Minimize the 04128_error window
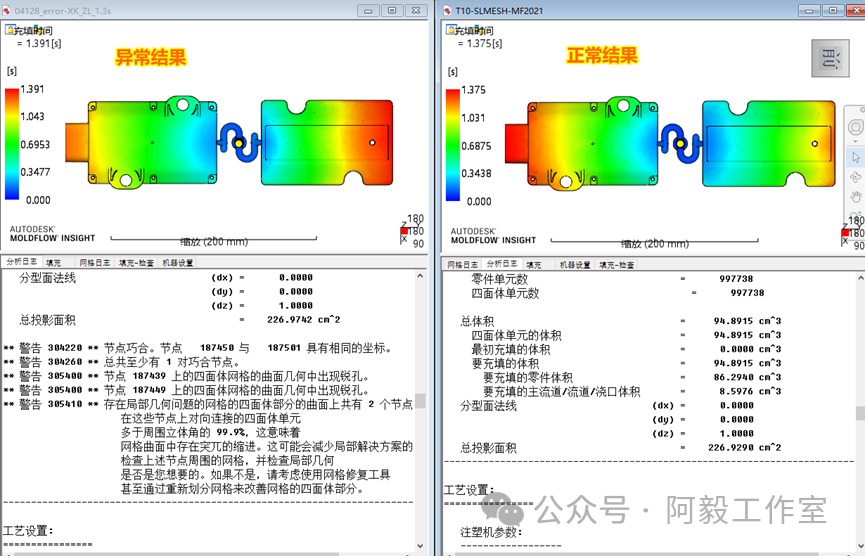Screen dimensions: 865x556 368,10
